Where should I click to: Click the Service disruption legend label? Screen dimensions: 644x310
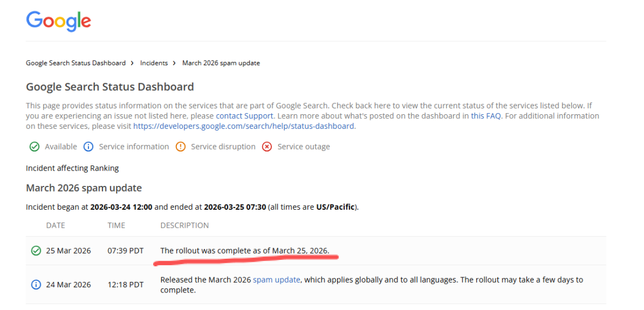pyautogui.click(x=223, y=147)
